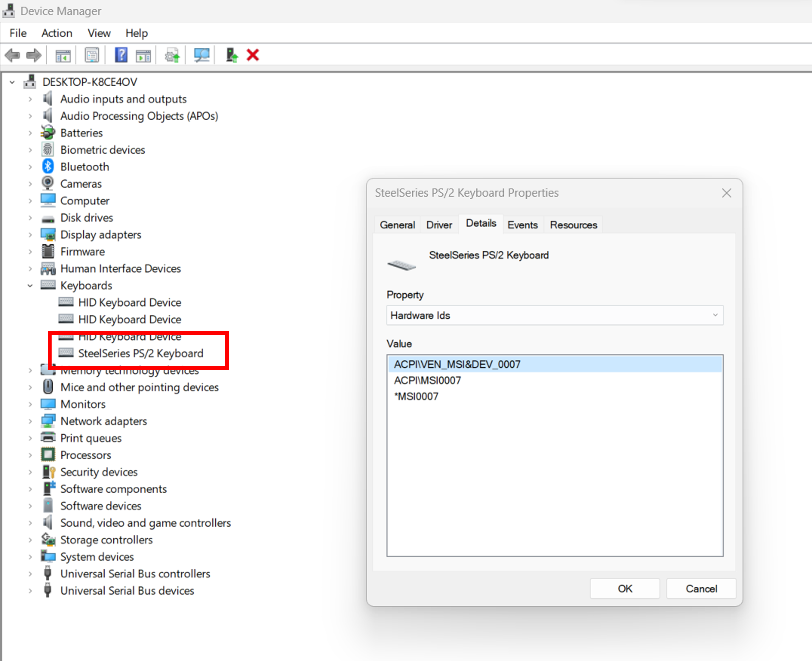Switch to the Driver tab
812x661 pixels.
[439, 225]
